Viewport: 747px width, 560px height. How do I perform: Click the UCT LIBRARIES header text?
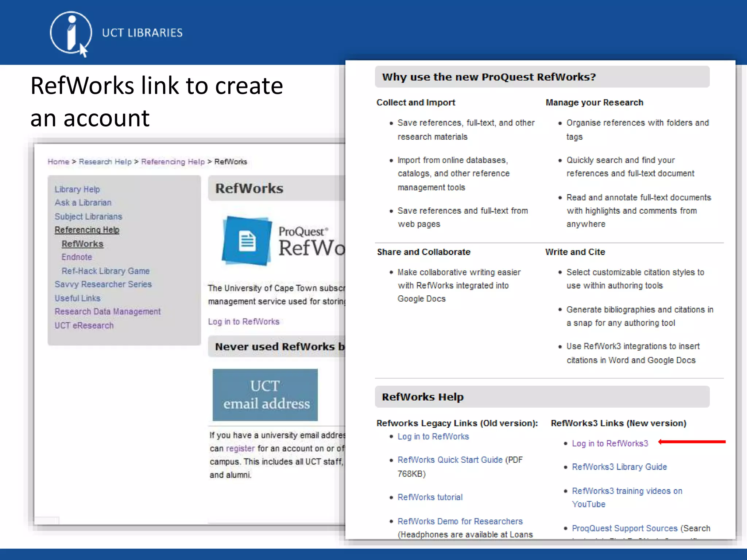[142, 33]
